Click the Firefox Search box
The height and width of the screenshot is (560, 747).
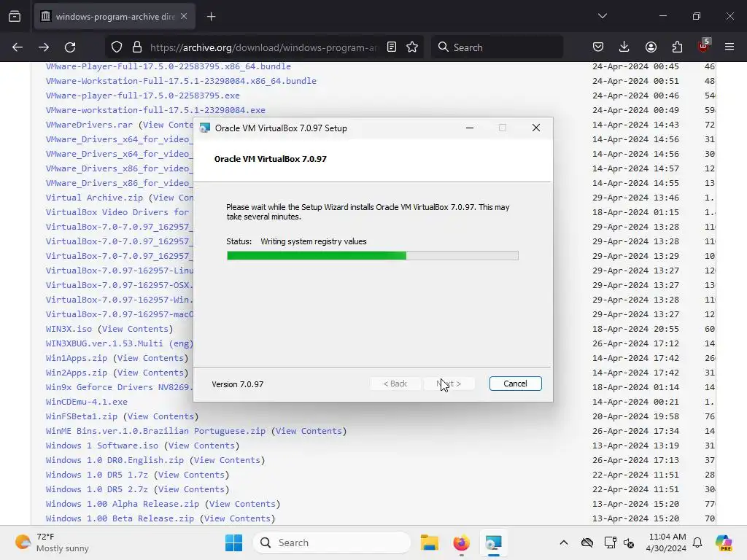[497, 47]
